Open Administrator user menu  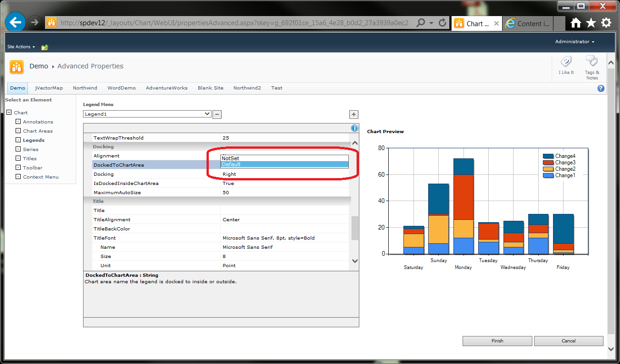pos(575,42)
